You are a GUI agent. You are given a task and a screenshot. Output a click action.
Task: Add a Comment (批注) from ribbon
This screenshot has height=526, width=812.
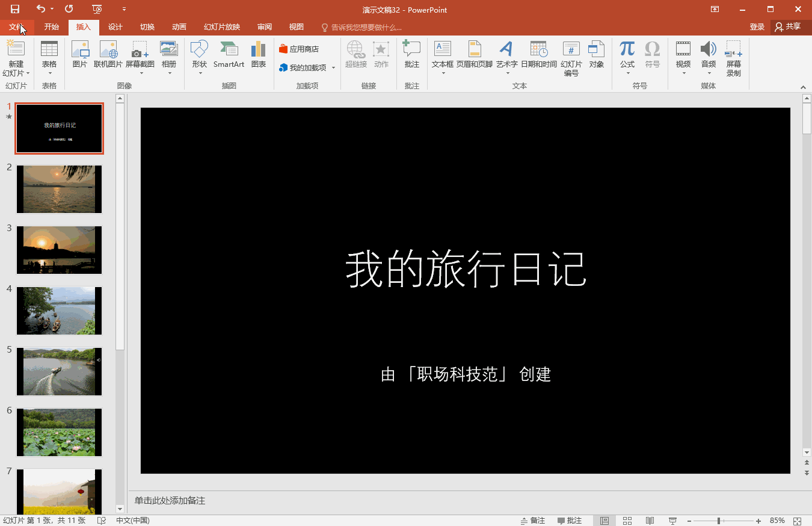click(x=412, y=55)
